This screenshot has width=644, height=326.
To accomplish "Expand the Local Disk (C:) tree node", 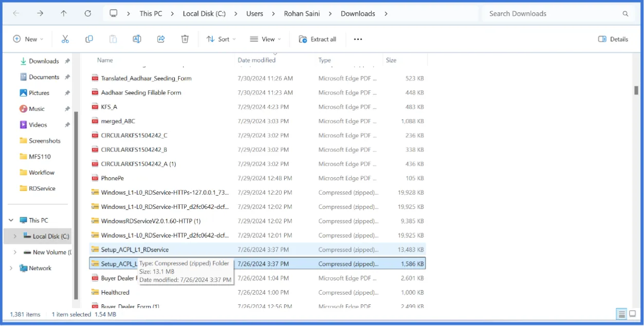I will pyautogui.click(x=15, y=236).
